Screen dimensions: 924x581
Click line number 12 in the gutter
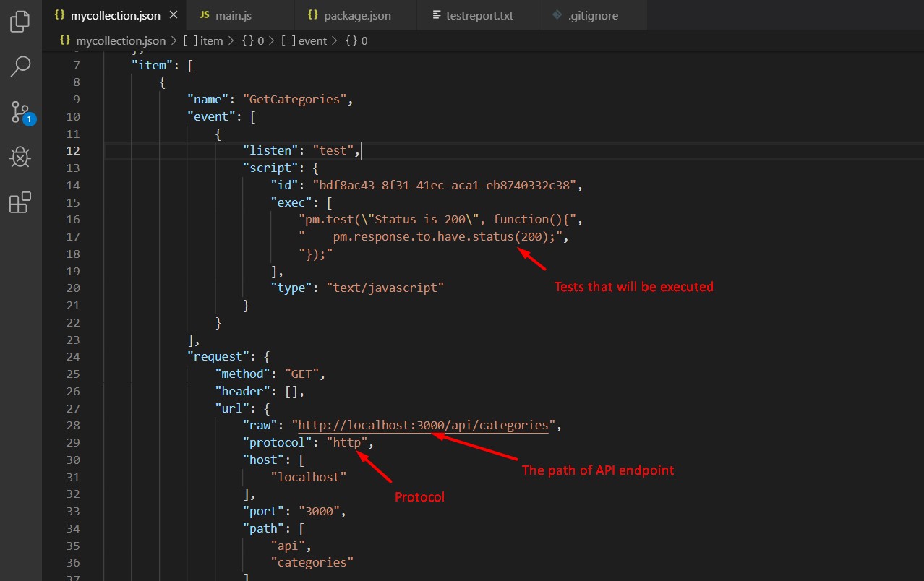click(x=74, y=150)
